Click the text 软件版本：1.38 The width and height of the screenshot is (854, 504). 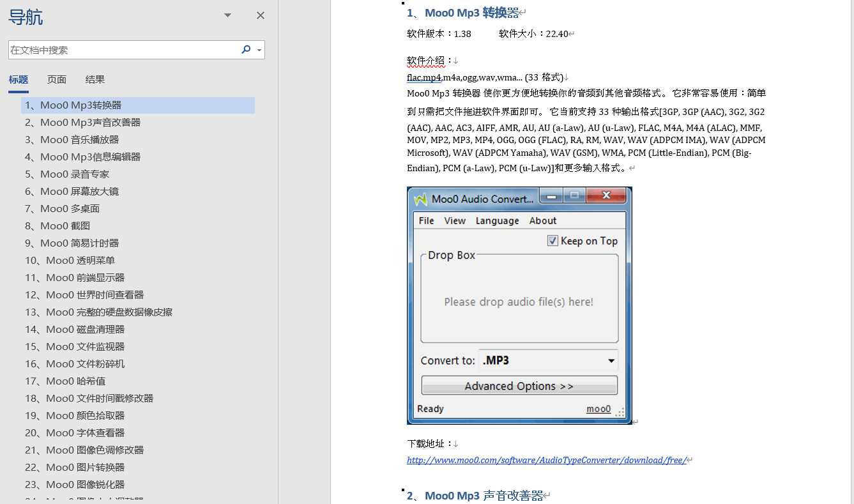439,34
